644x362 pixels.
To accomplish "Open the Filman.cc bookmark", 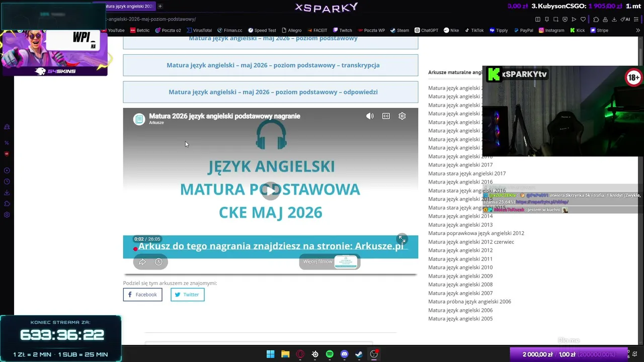I will click(230, 30).
